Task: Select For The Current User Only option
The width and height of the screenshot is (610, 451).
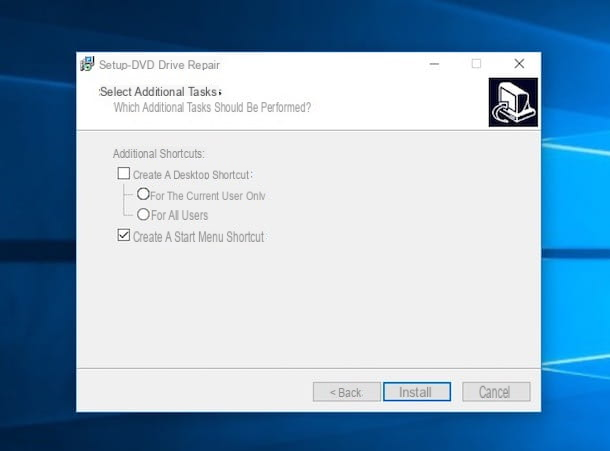Action: click(143, 194)
